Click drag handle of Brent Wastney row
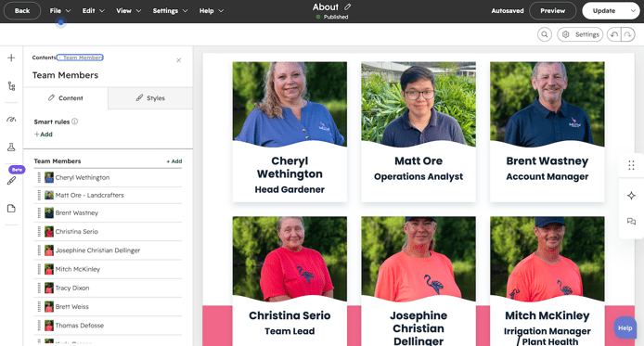 39,212
